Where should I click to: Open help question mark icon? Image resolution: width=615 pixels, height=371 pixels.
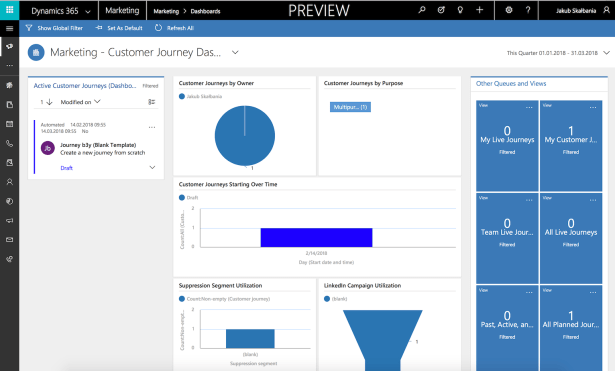pyautogui.click(x=528, y=10)
